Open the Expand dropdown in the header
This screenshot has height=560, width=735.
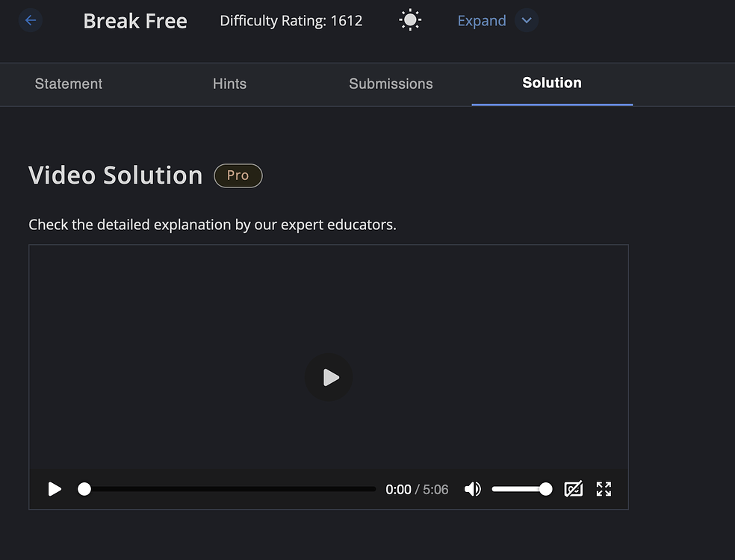coord(481,20)
